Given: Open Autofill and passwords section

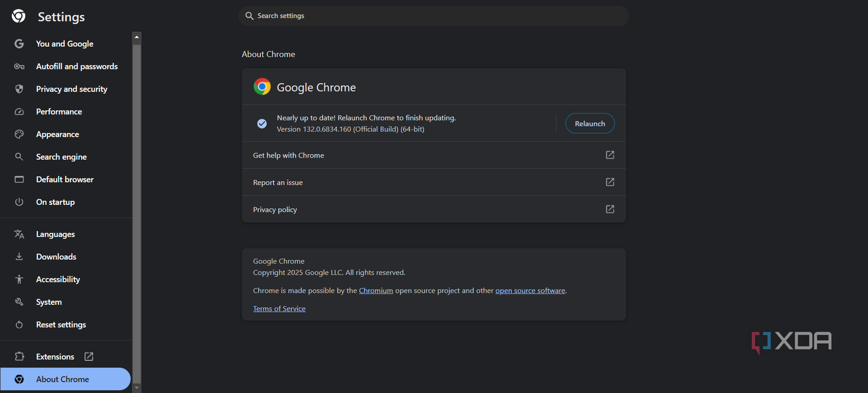Looking at the screenshot, I should tap(66, 67).
